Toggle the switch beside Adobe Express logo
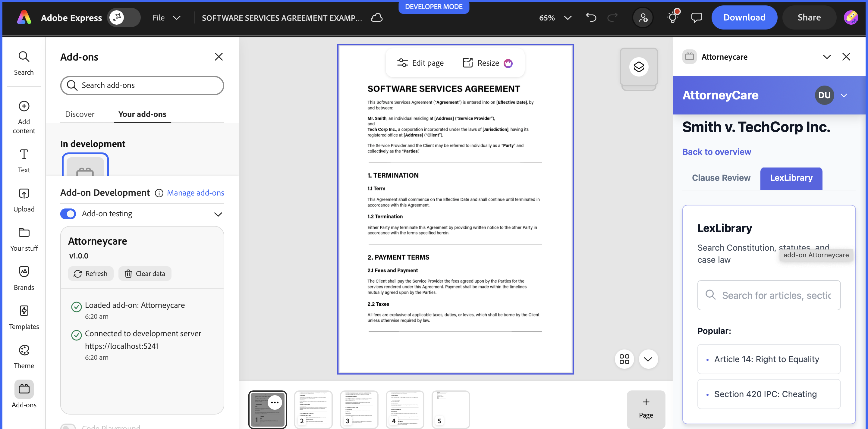Screen dimensions: 868x429 point(124,17)
